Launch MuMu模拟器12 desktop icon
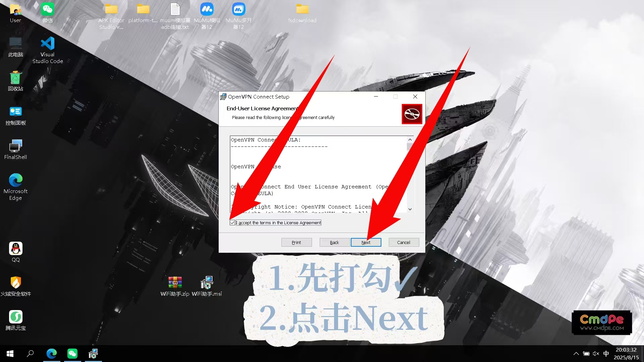 pos(207,17)
